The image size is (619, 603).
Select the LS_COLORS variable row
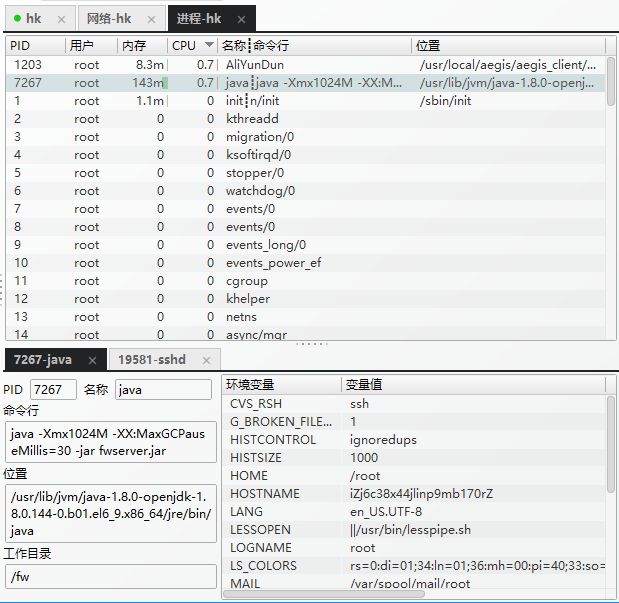(x=415, y=566)
